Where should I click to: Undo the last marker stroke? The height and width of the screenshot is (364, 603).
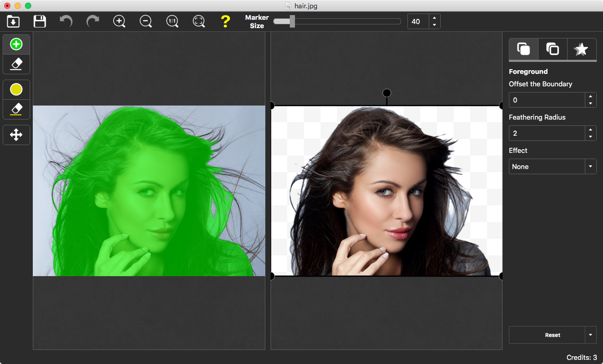[66, 21]
